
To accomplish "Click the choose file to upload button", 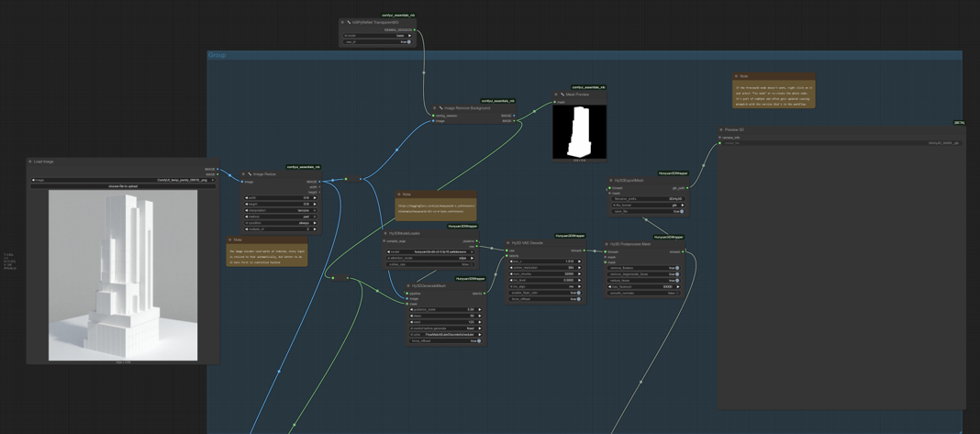I will [123, 185].
